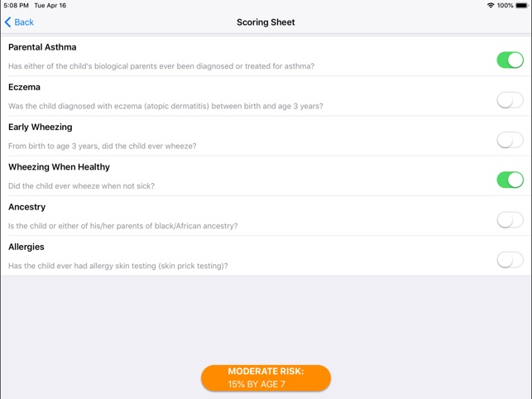The image size is (532, 399).
Task: Tap the Tue Apr 16 date
Action: pyautogui.click(x=50, y=6)
